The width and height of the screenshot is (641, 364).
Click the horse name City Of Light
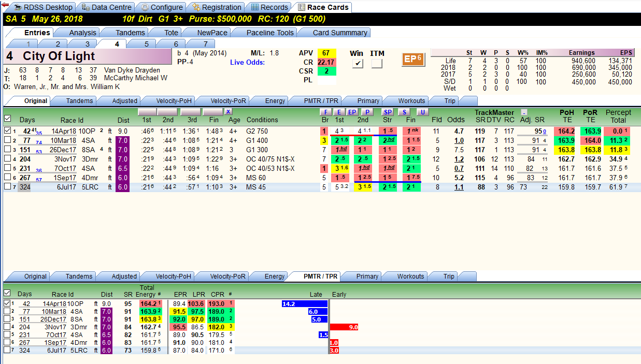(59, 56)
